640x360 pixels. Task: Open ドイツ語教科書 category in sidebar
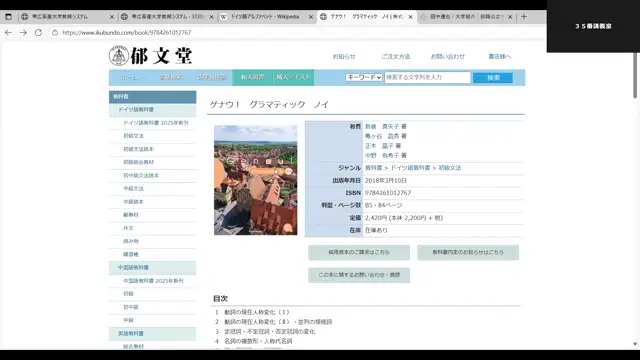pos(152,110)
